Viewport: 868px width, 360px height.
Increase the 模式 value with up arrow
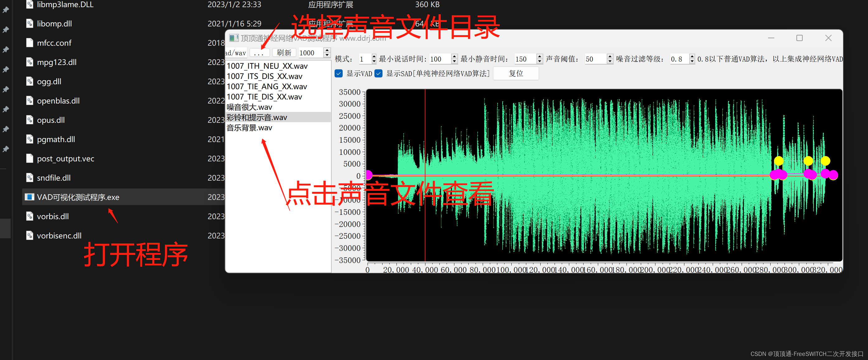click(x=374, y=56)
